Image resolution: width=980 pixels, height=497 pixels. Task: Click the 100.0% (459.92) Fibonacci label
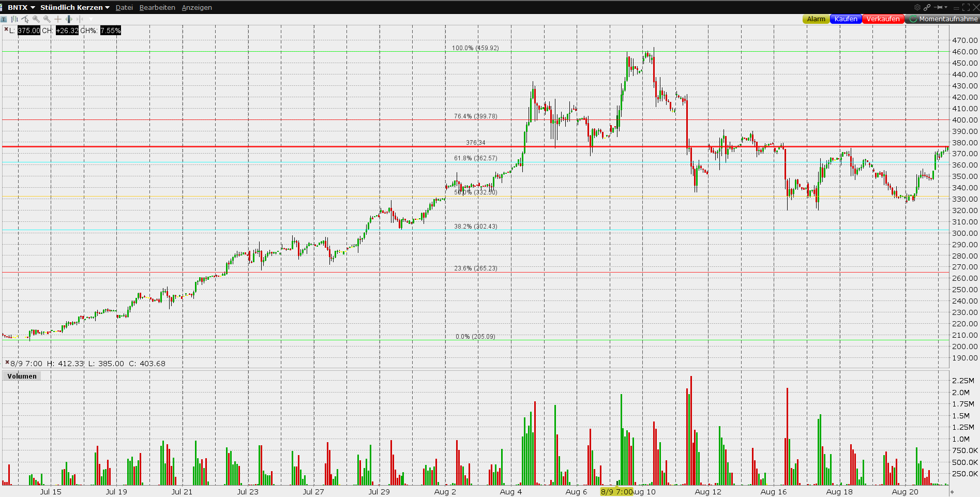(x=475, y=48)
